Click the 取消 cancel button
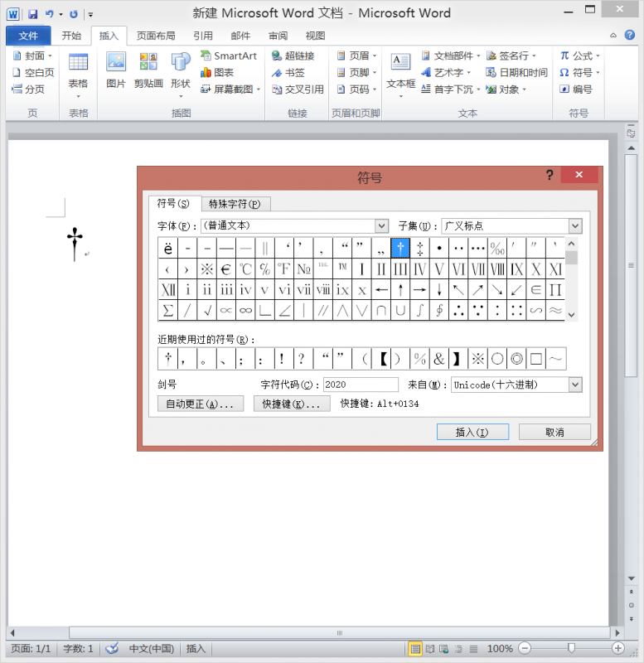 [x=554, y=432]
